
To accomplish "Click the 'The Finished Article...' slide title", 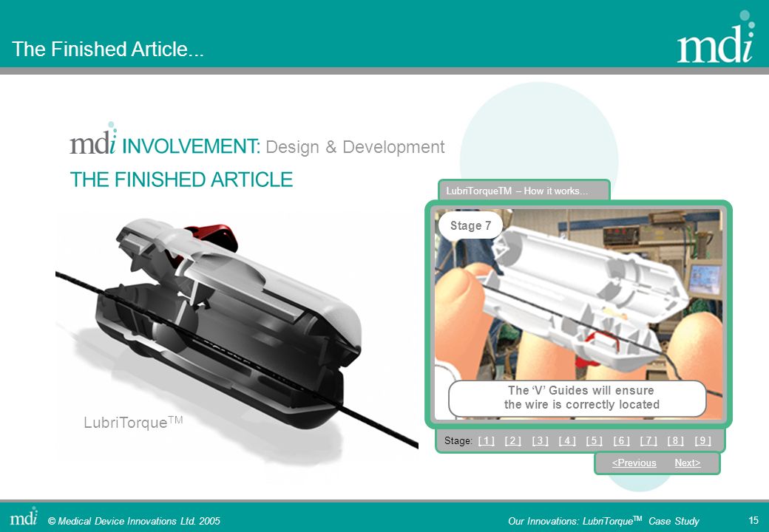I will coord(107,49).
